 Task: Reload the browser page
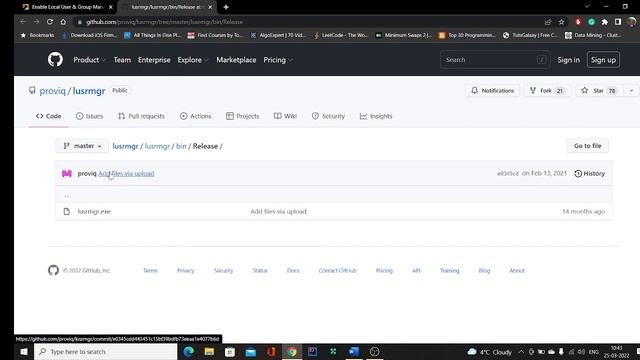click(50, 22)
